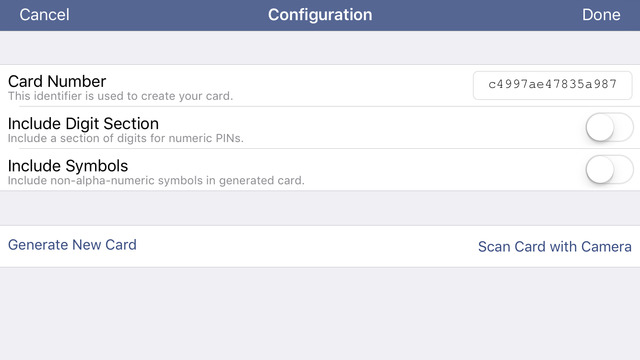Click the Include Digit Section label
640x360 pixels.
[x=83, y=124]
